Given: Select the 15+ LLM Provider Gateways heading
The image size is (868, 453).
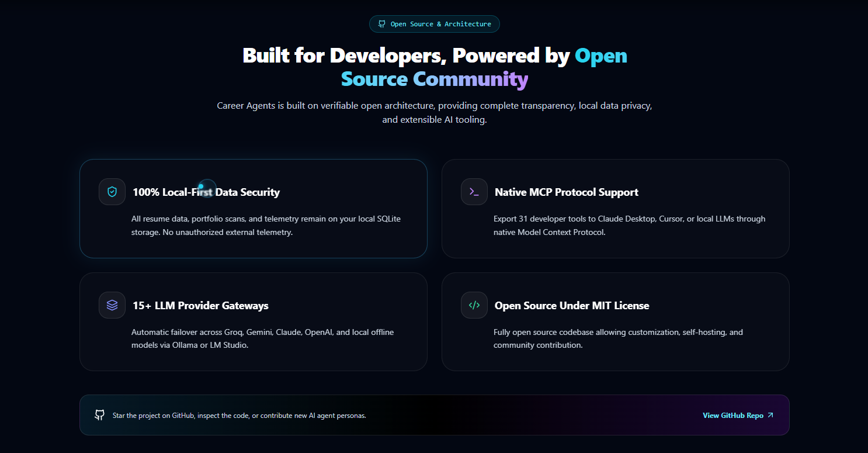Looking at the screenshot, I should point(200,305).
